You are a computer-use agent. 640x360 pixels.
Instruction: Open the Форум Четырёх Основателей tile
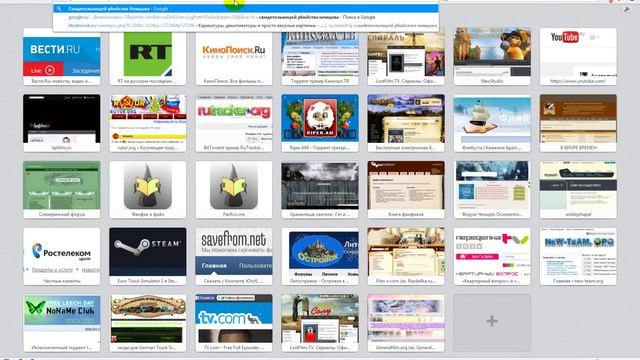492,189
